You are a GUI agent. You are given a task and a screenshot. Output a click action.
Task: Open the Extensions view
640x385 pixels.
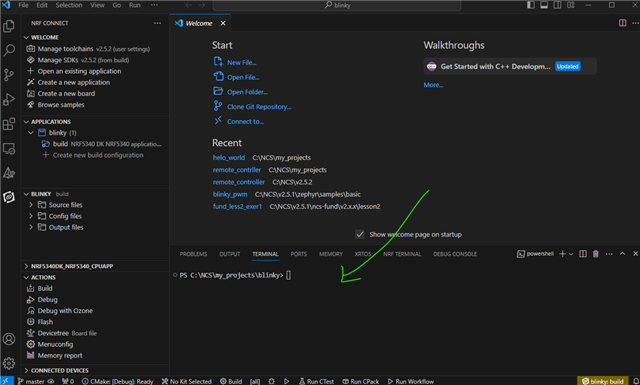pyautogui.click(x=9, y=124)
